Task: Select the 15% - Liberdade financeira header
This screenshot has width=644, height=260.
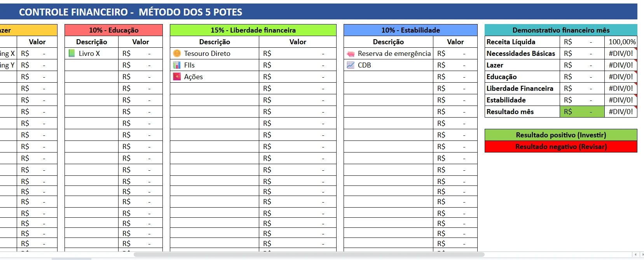Action: 253,30
